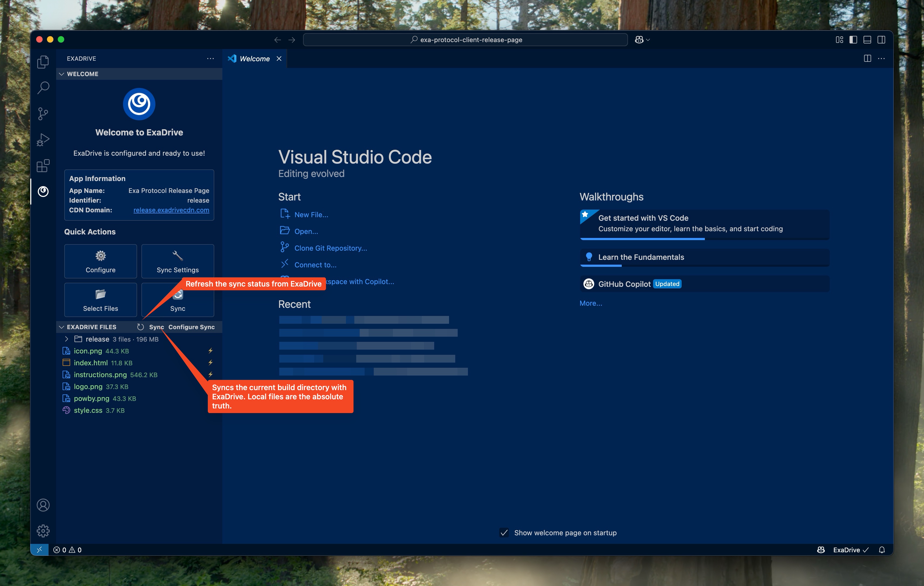Viewport: 924px width, 586px height.
Task: Click New File... link
Action: [x=311, y=215]
